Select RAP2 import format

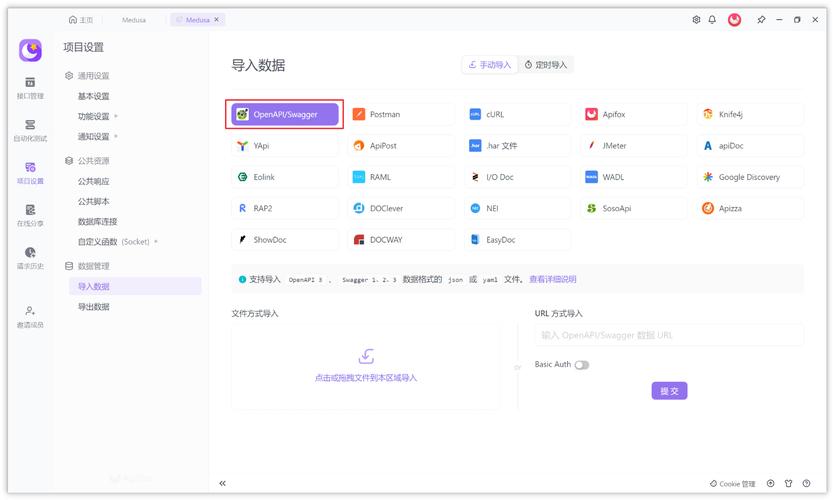(284, 208)
